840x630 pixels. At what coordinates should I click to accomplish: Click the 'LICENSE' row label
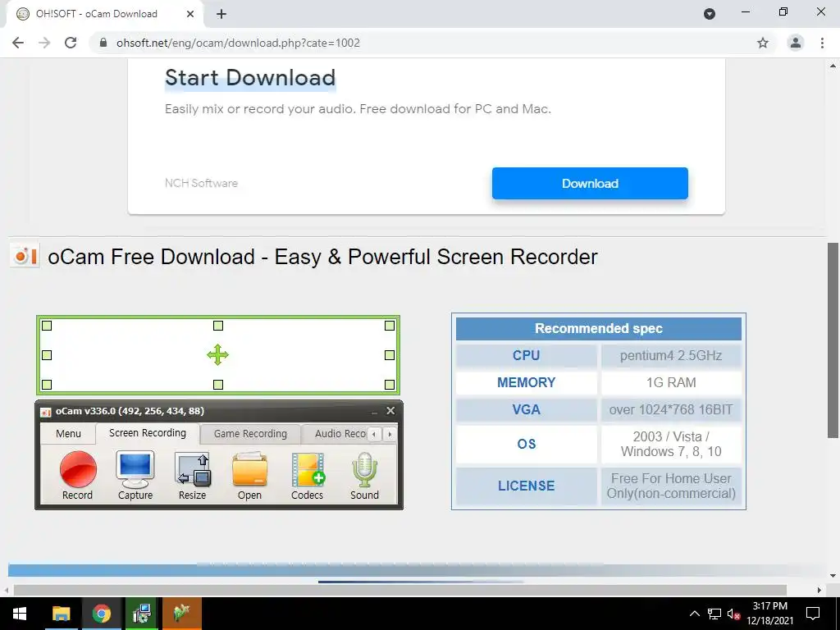(x=526, y=486)
